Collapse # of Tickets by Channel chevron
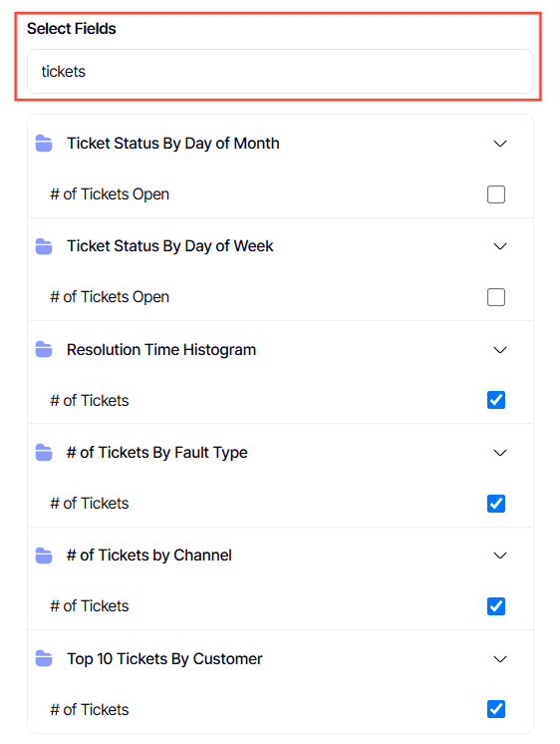This screenshot has width=560, height=744. click(500, 556)
